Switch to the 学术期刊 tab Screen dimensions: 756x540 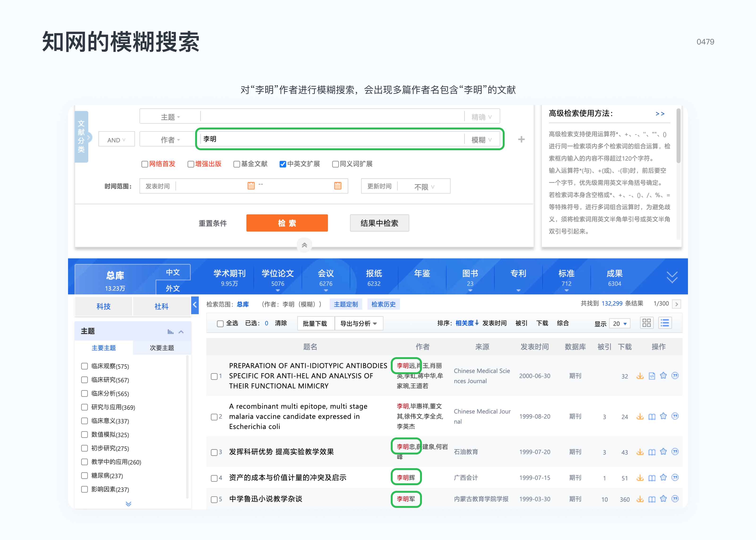(229, 278)
